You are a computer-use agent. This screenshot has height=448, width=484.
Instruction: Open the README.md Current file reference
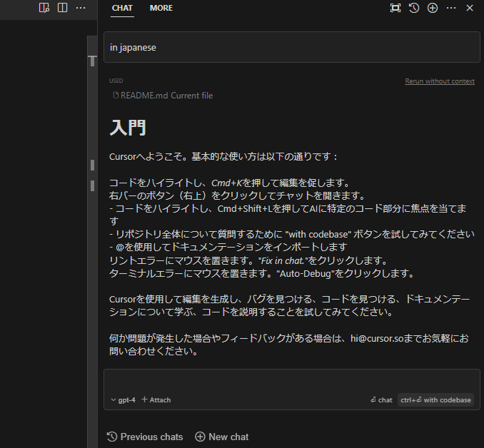[x=163, y=96]
